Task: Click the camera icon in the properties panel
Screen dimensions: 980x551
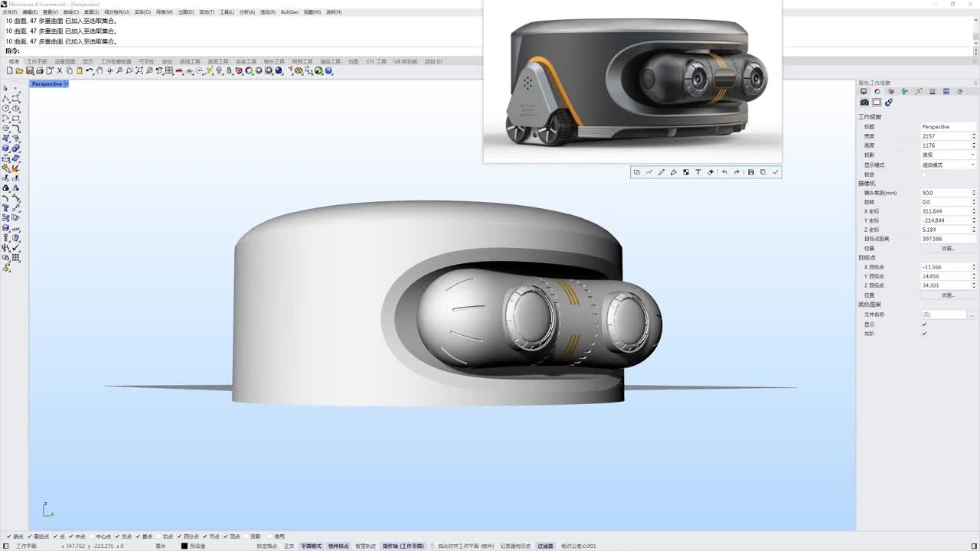Action: click(x=864, y=103)
